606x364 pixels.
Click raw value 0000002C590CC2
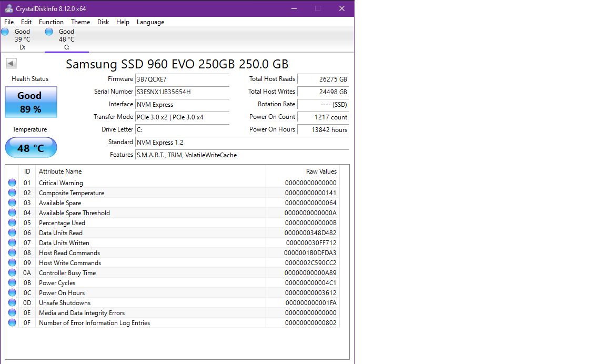pos(310,263)
